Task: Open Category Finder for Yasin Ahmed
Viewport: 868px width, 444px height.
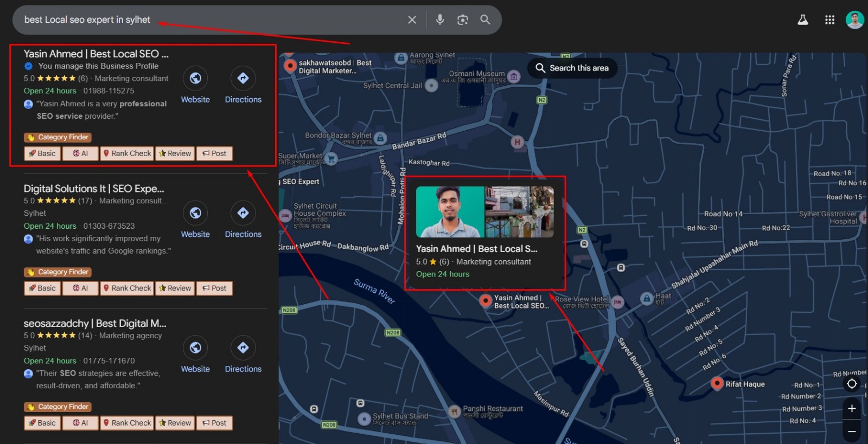Action: coord(58,138)
